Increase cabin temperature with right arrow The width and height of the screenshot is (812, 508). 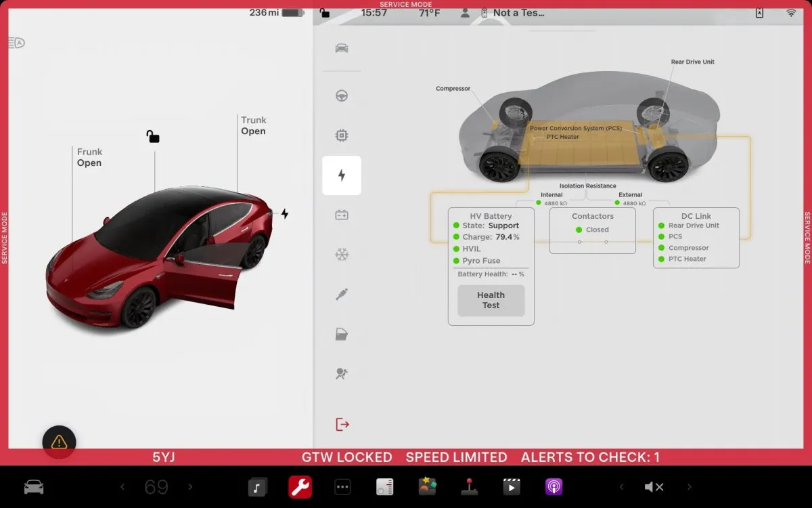190,487
